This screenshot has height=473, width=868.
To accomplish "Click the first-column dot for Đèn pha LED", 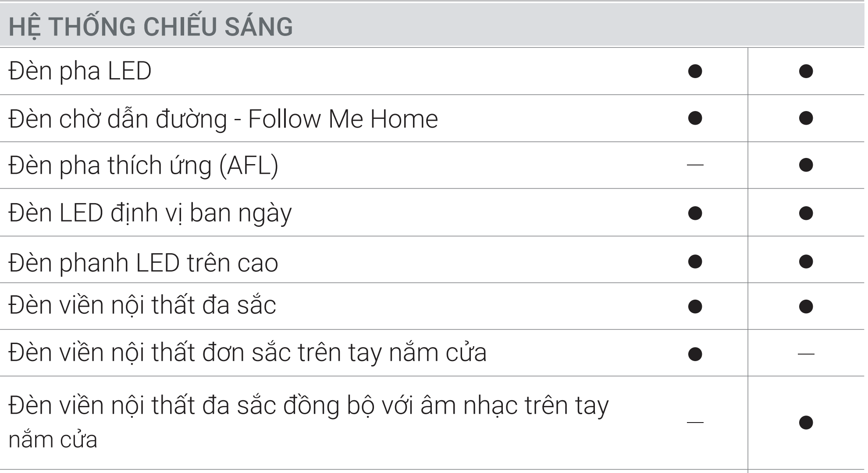I will coord(695,71).
